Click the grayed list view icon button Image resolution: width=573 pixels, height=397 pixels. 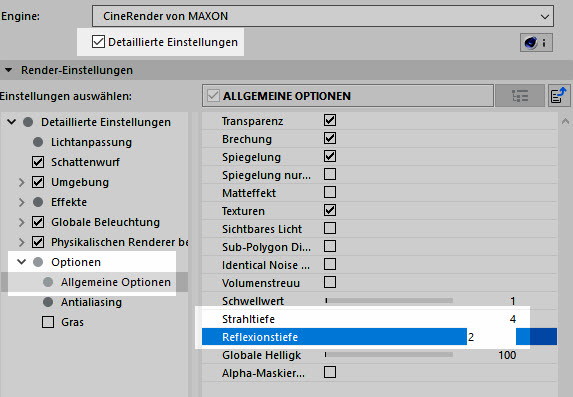click(x=520, y=96)
